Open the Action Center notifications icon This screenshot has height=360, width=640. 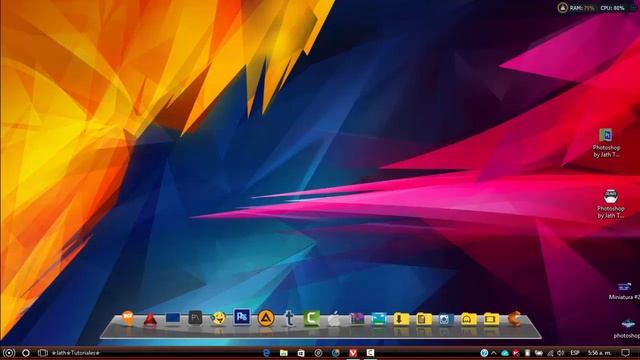pos(625,353)
